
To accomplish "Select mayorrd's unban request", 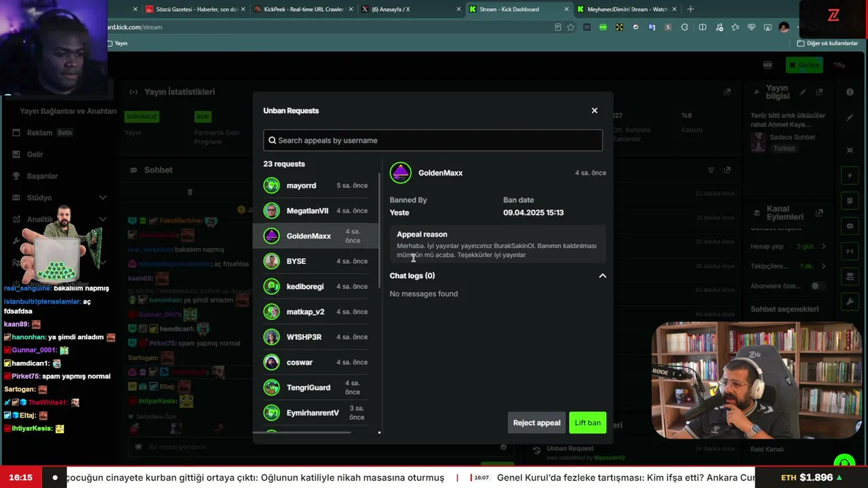I will 315,186.
